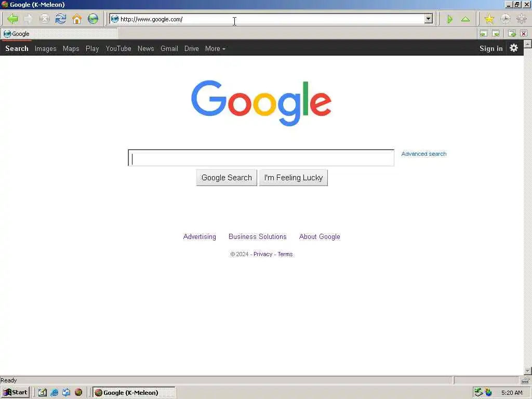The height and width of the screenshot is (399, 532).
Task: Click the network connection tray icon
Action: pyautogui.click(x=478, y=392)
